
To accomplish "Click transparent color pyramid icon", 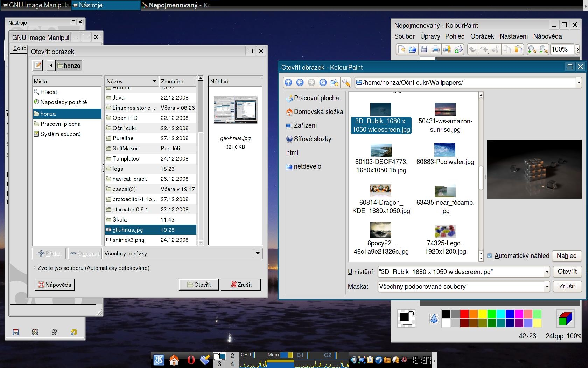I will [434, 319].
